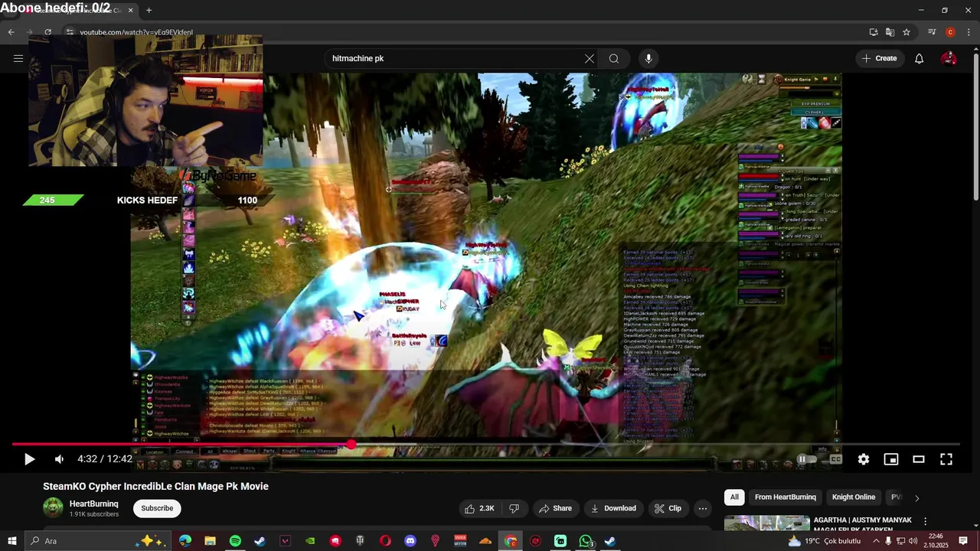Viewport: 980px width, 551px height.
Task: Open media controls in Chrome toolbar
Action: [932, 32]
